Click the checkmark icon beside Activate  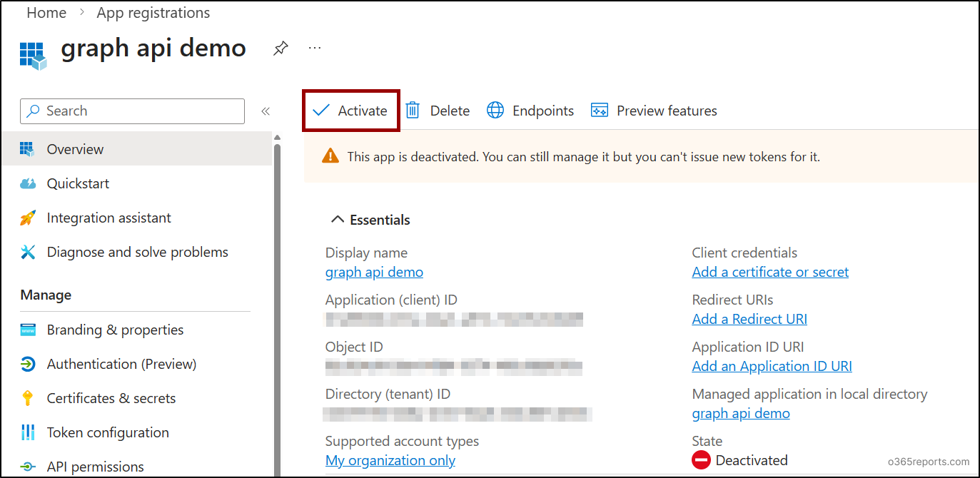(321, 111)
